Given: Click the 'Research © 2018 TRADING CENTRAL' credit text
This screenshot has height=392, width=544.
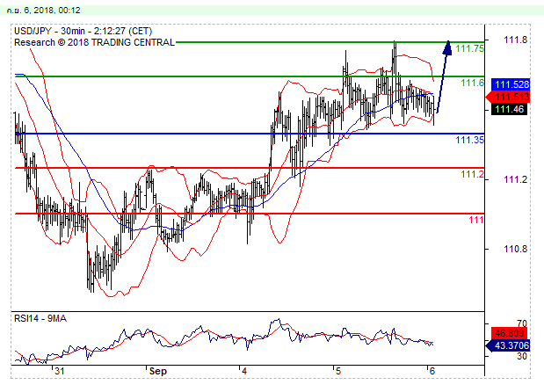Looking at the screenshot, I should point(94,43).
